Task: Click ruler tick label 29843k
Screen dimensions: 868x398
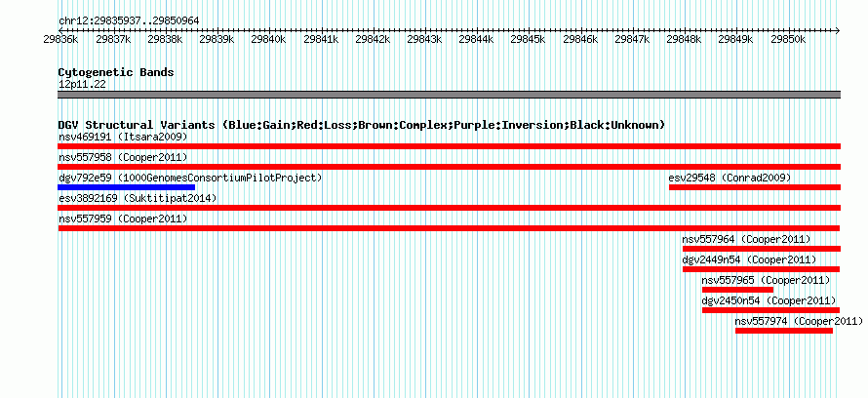Action: [x=424, y=39]
